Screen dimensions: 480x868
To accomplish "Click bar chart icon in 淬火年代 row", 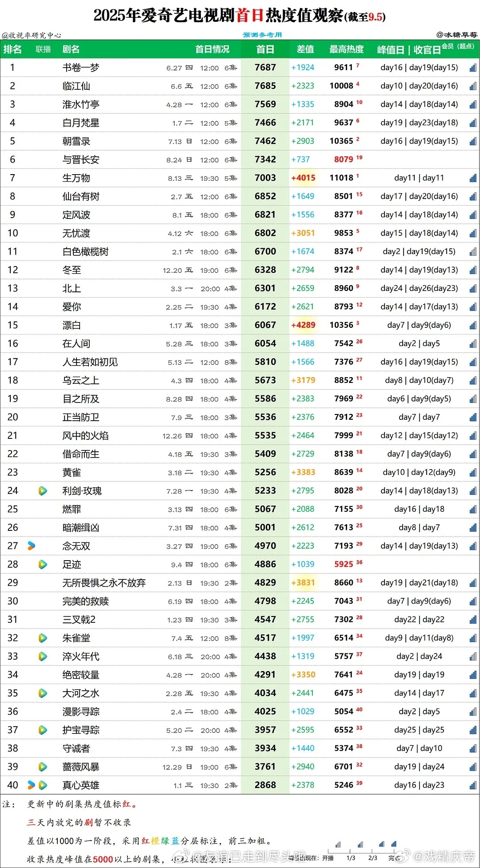I will click(473, 656).
